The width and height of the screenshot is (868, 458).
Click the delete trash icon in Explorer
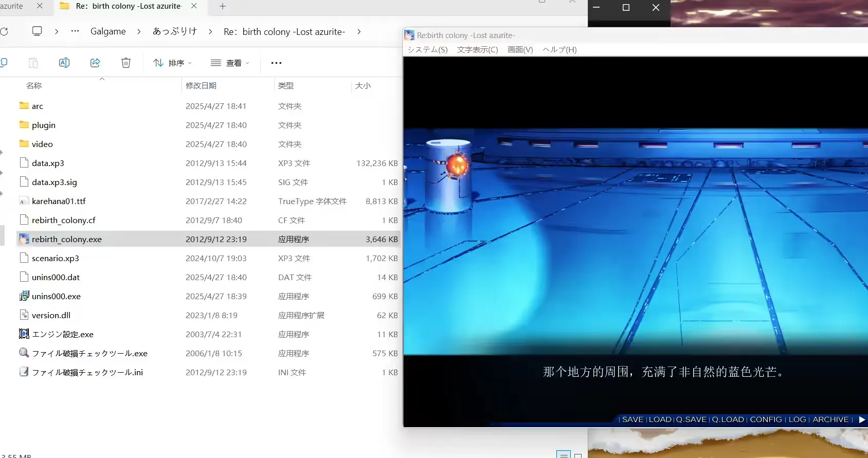pyautogui.click(x=126, y=63)
